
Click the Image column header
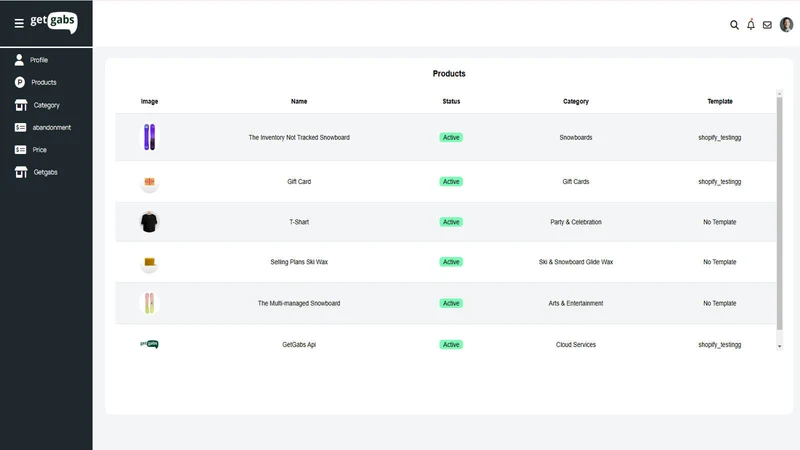click(149, 102)
